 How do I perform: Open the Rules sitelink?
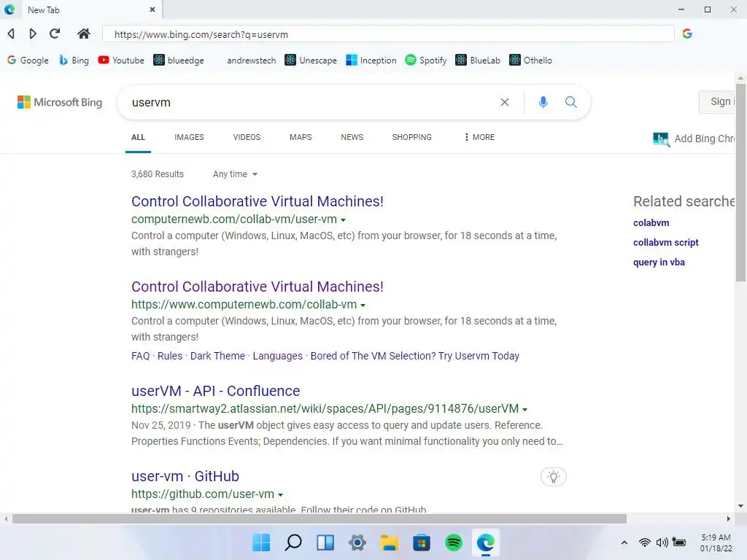170,356
